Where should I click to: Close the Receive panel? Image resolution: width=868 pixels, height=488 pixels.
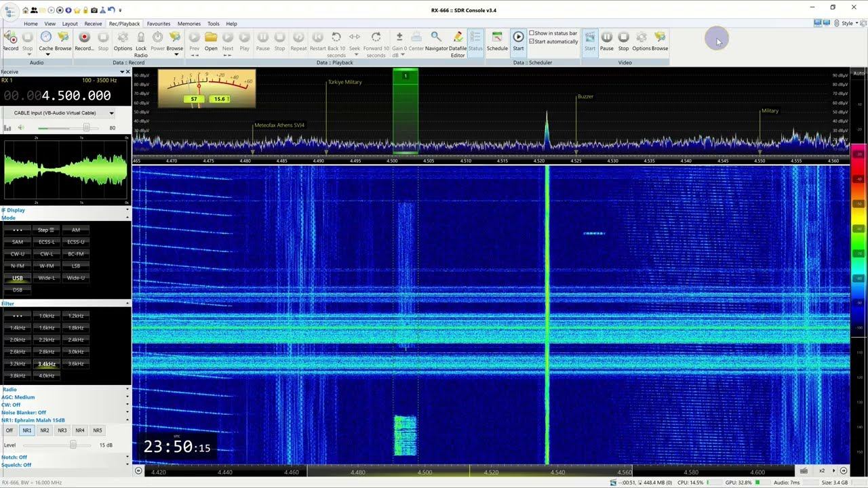[x=127, y=72]
